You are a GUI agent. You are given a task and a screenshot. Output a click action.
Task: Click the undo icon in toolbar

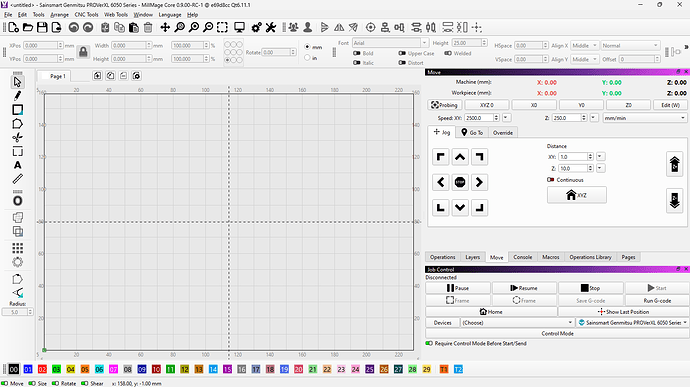click(x=73, y=28)
